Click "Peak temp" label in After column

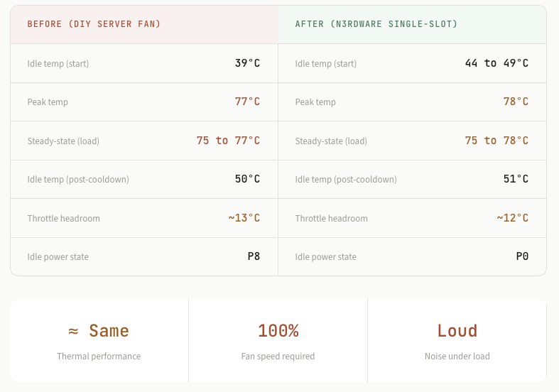point(315,102)
